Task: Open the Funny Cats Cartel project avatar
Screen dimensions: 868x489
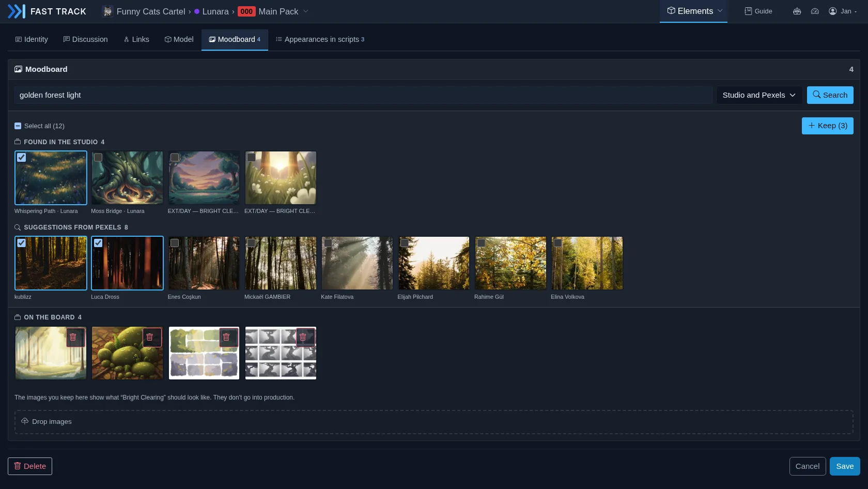Action: [x=107, y=11]
